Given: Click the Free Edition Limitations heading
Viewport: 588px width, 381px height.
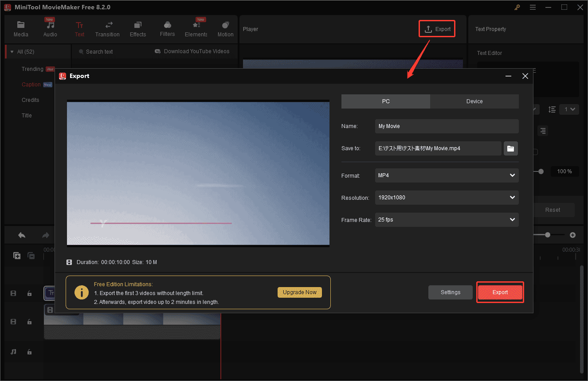Looking at the screenshot, I should 123,284.
